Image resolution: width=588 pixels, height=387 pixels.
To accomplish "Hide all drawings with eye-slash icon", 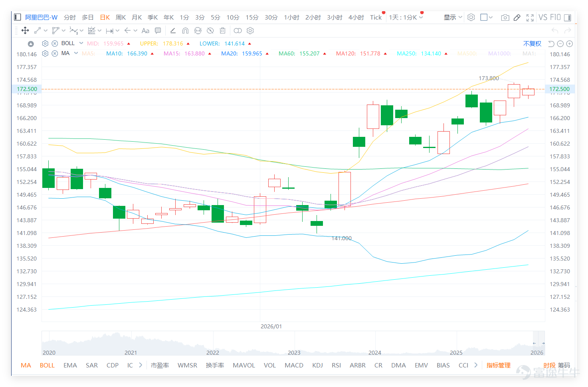I will (210, 31).
